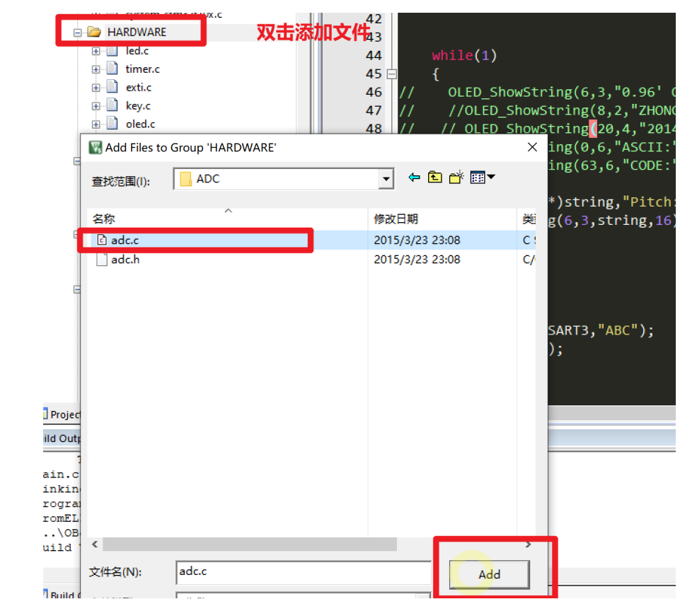Click the Build Output panel header
697x616 pixels.
click(x=62, y=438)
